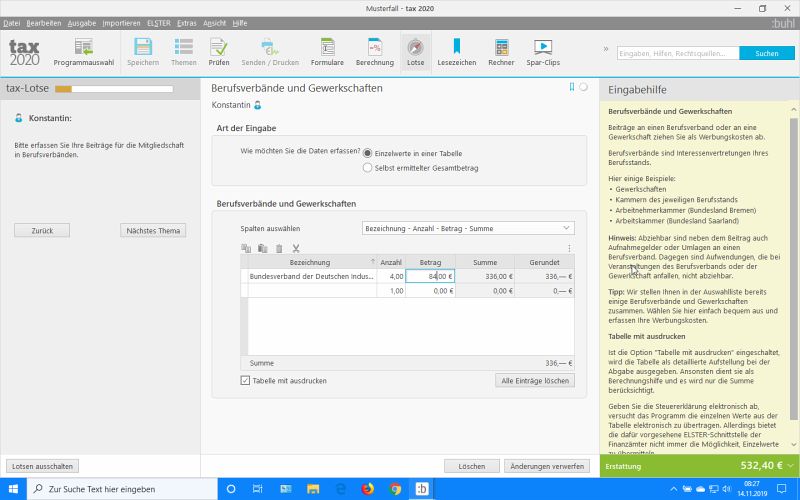Click the 'Nächstes Thema' button

(153, 230)
